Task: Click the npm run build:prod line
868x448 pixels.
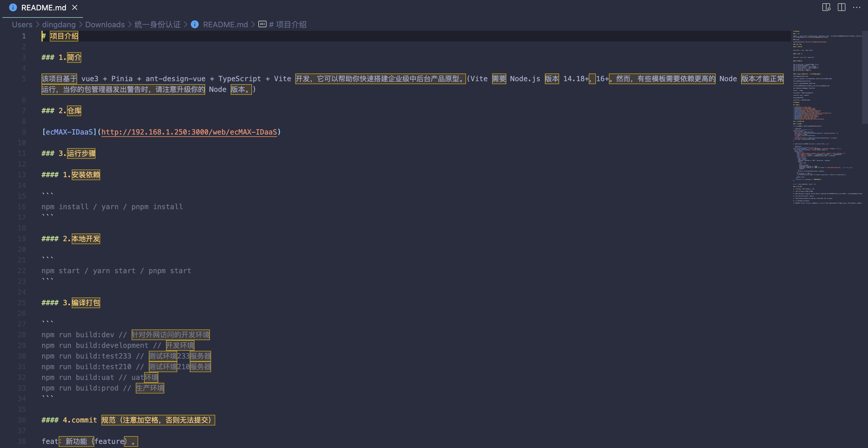Action: (103, 388)
